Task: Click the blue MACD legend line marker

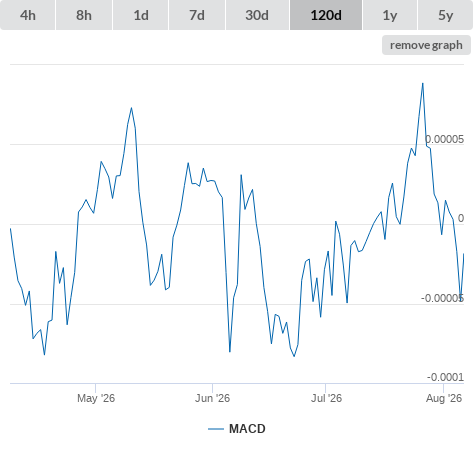Action: click(216, 429)
